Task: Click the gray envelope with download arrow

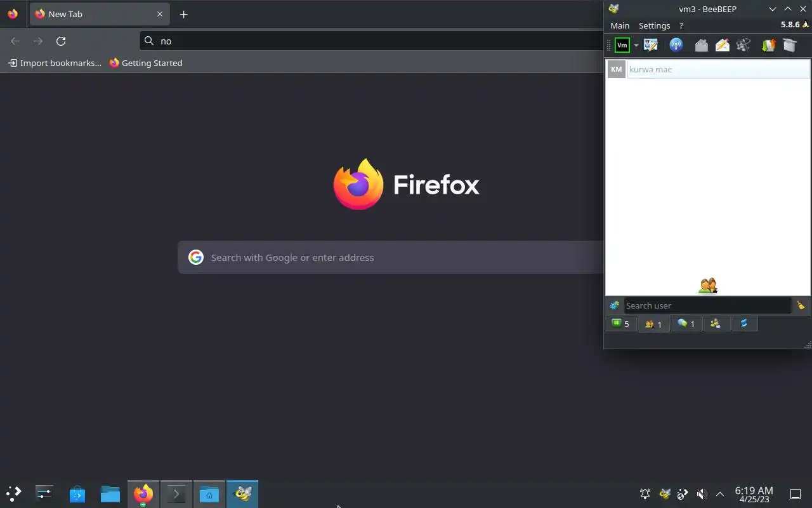Action: tap(701, 45)
